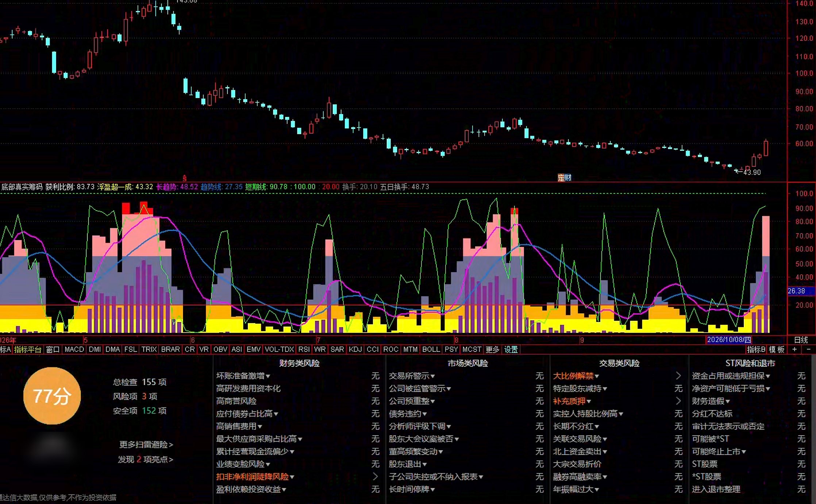Select the EMV indicator tab
This screenshot has width=816, height=504.
254,349
